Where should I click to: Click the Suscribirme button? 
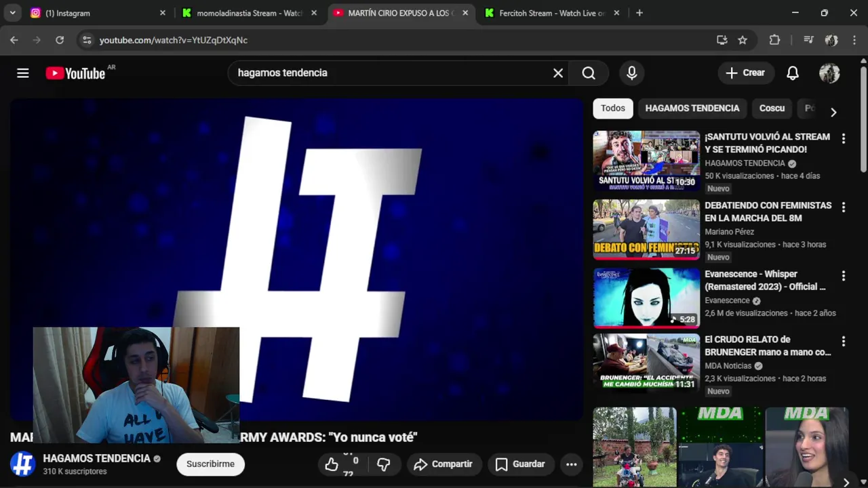pyautogui.click(x=210, y=464)
